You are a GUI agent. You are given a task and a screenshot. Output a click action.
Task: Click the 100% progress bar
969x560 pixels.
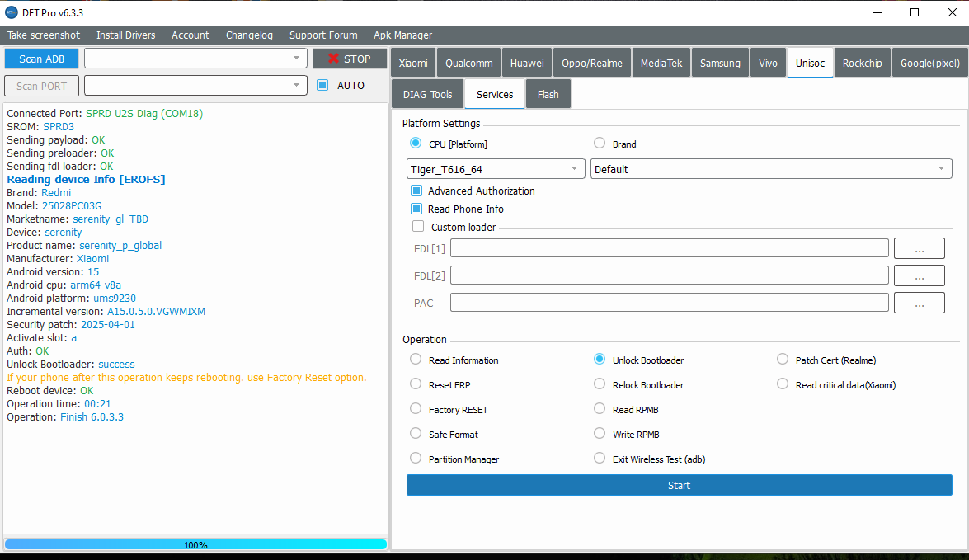(x=195, y=544)
